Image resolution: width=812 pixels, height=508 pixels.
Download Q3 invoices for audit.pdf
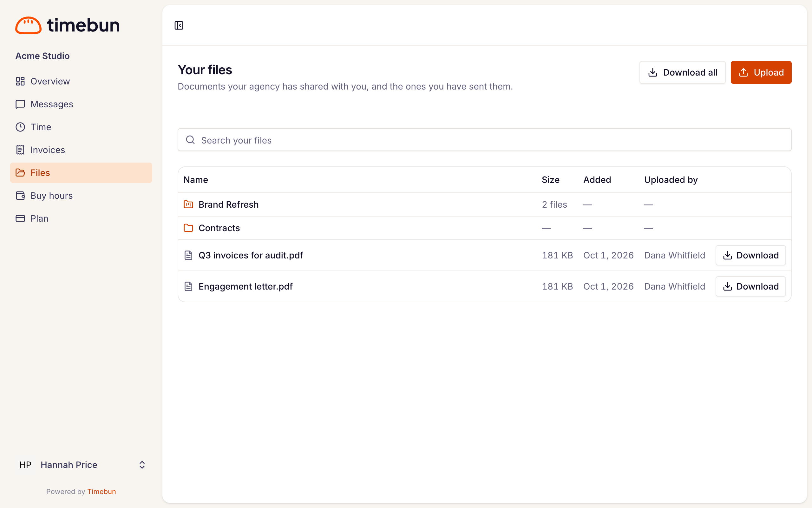point(750,255)
